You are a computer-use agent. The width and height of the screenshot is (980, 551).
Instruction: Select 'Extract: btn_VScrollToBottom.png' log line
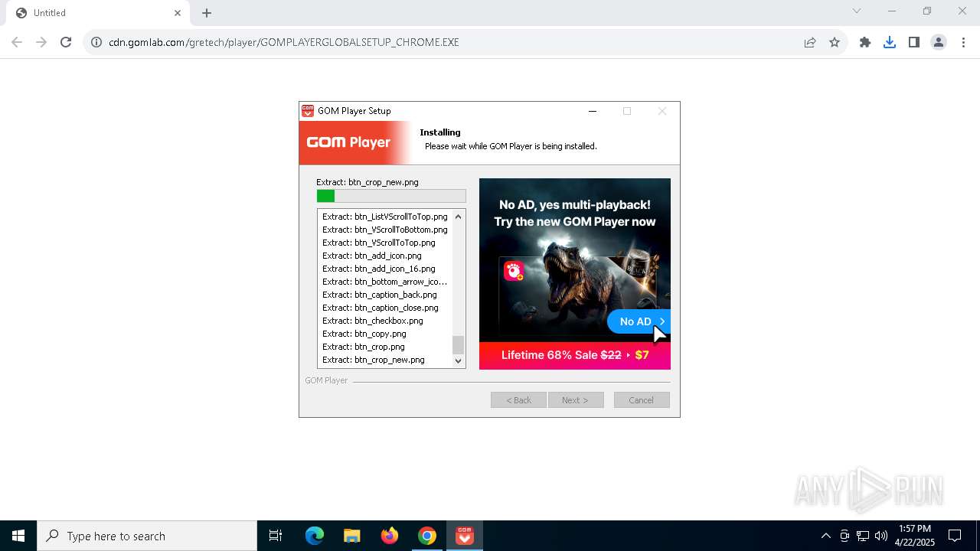click(385, 230)
